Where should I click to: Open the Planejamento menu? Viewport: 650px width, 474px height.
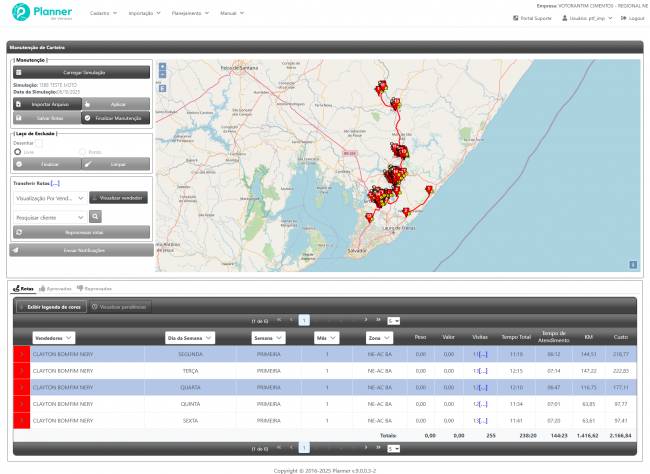point(186,14)
